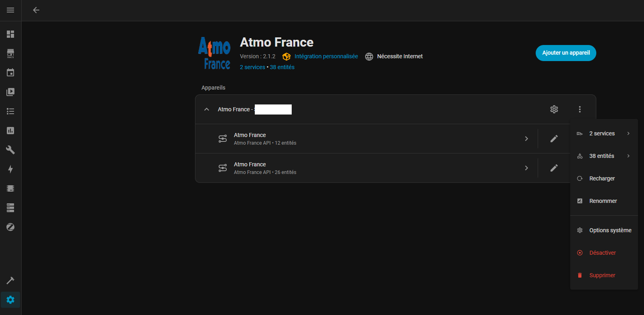
Task: Click the Ajouter un appareil button
Action: (566, 53)
